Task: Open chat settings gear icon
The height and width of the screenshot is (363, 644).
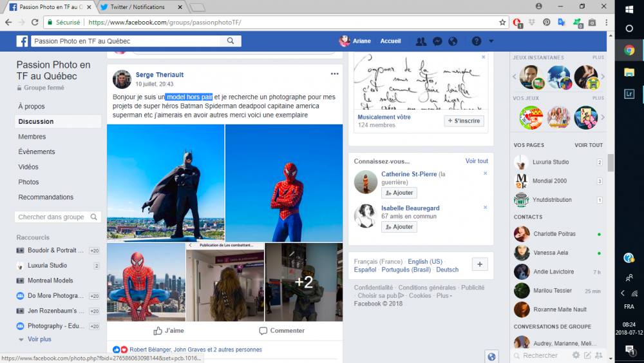Action: pos(576,355)
